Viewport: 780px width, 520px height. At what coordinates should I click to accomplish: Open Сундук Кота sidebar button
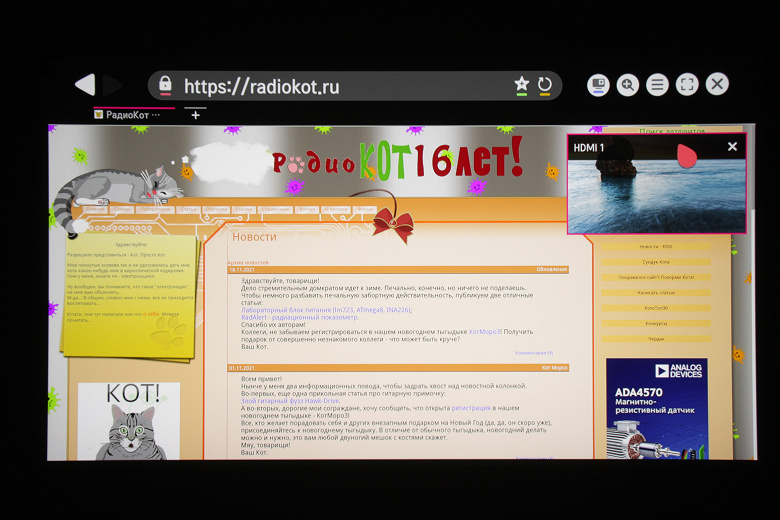point(656,262)
